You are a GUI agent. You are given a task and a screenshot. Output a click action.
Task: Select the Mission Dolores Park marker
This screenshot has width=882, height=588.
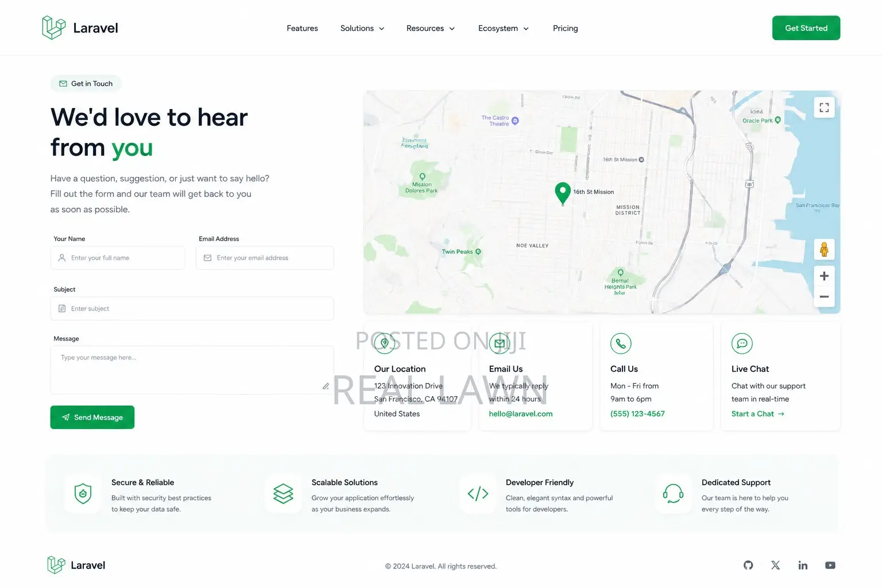coord(422,177)
